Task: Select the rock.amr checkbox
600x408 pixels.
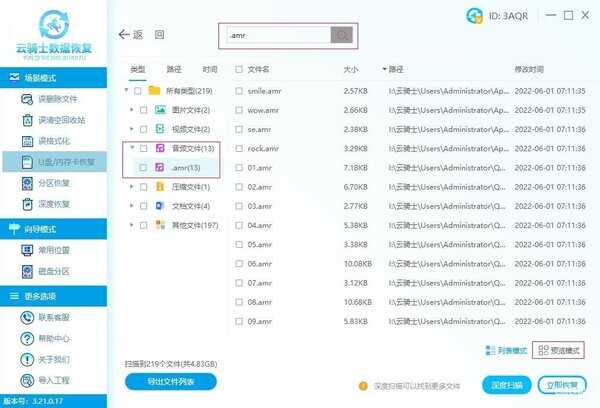Action: point(239,149)
